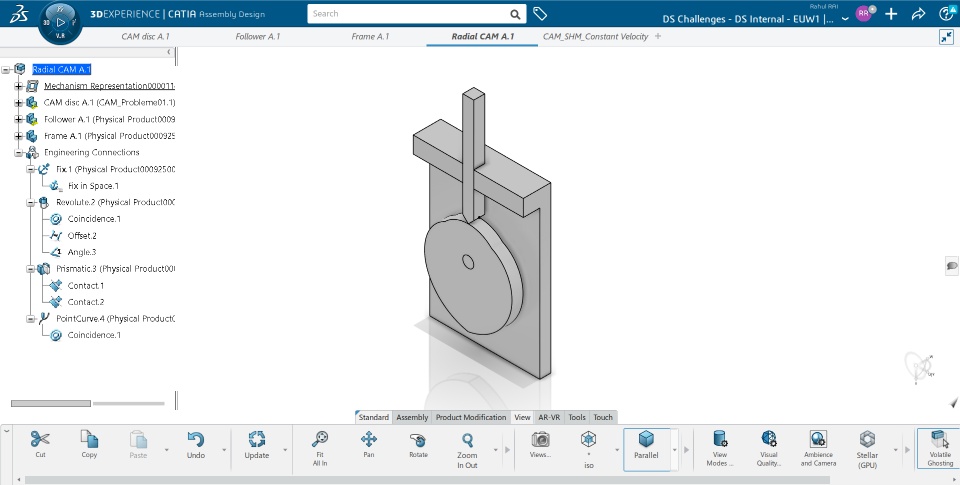960x485 pixels.
Task: Open the AR-VR toolbar tab
Action: click(549, 417)
